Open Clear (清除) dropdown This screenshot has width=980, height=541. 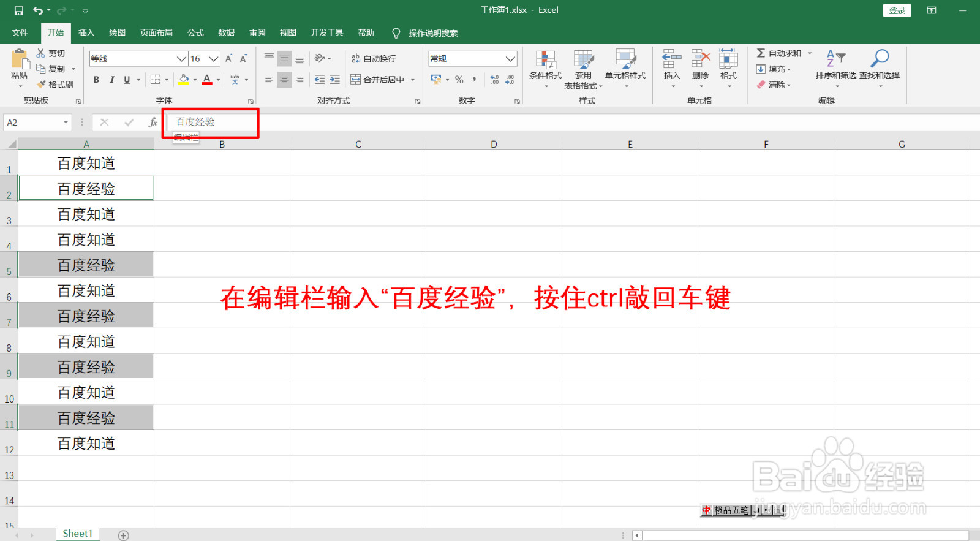(774, 85)
